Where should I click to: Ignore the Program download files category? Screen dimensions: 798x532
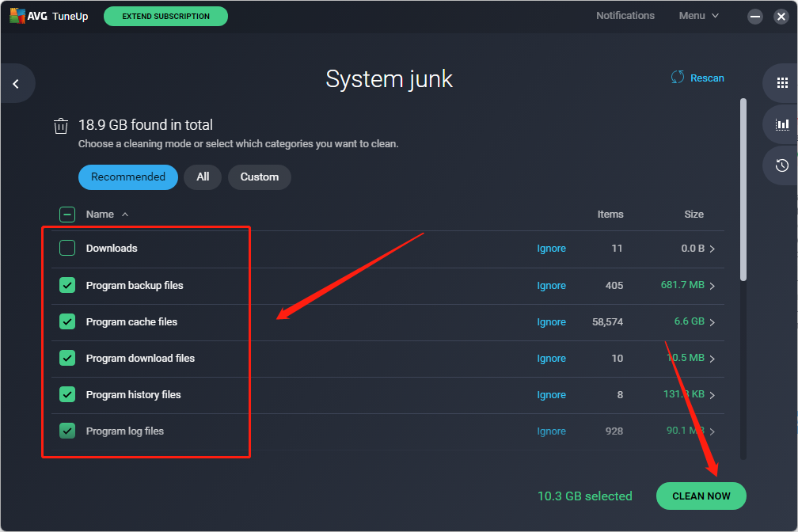click(551, 359)
